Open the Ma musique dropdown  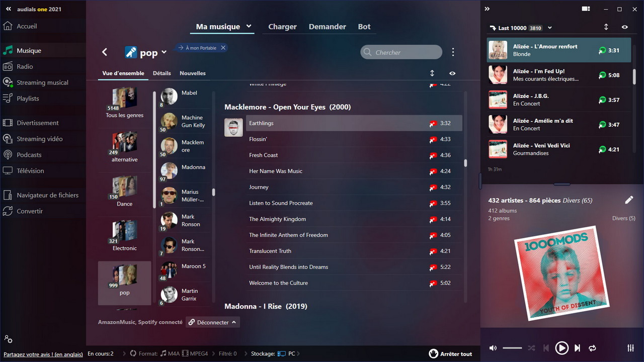pyautogui.click(x=249, y=27)
